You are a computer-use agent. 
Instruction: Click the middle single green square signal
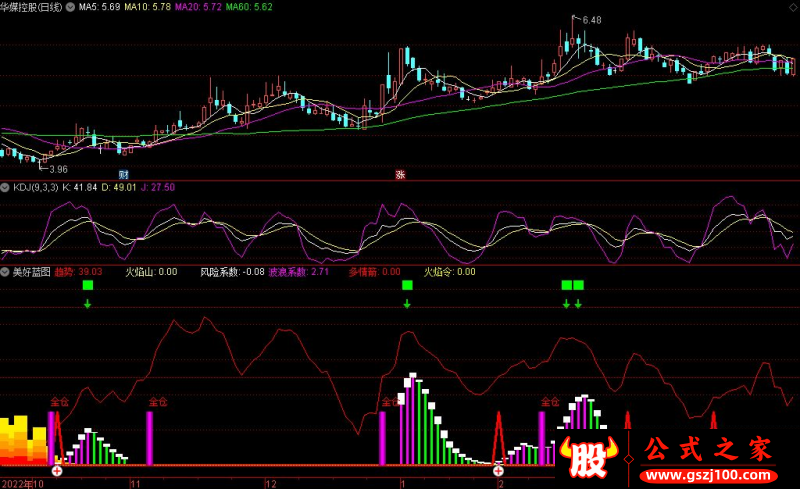tap(407, 286)
